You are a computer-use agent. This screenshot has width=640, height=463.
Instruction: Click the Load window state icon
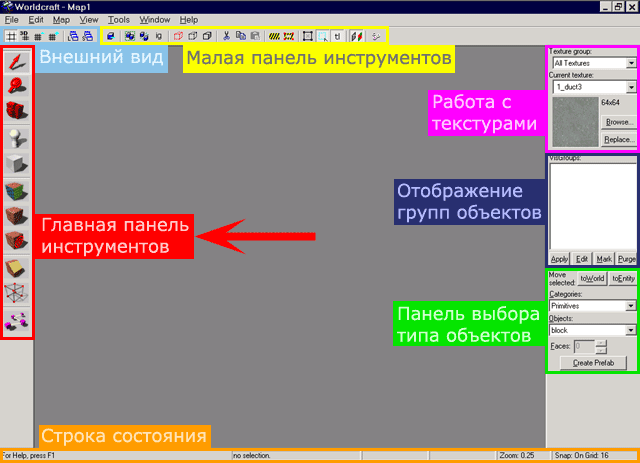(73, 36)
